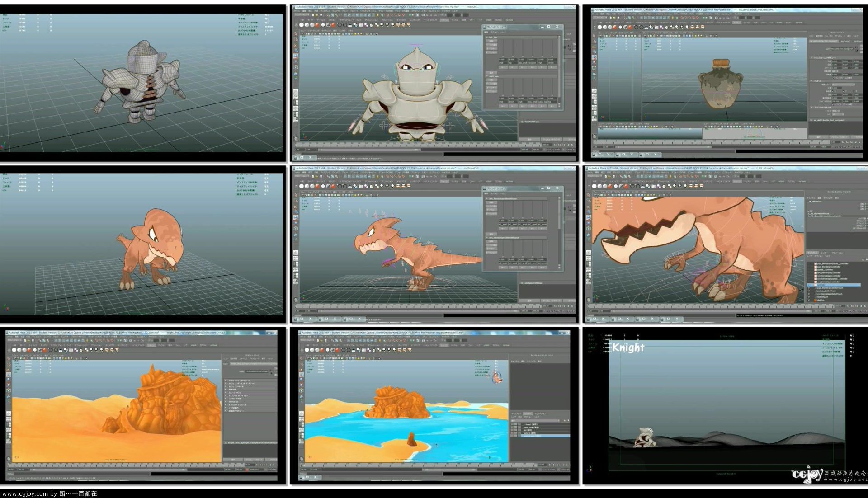Screen dimensions: 868x498
Task: Select the arrow Select tool in knight rig window toolbox
Action: 296,33
